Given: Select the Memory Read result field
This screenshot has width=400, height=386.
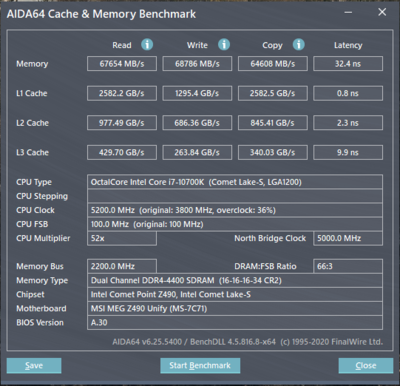Looking at the screenshot, I should pyautogui.click(x=122, y=64).
